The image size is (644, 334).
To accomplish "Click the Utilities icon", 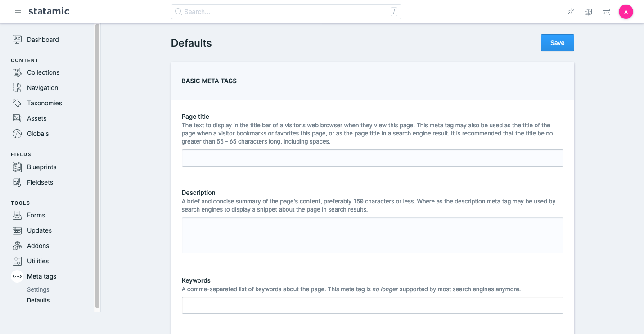I will coord(17,261).
